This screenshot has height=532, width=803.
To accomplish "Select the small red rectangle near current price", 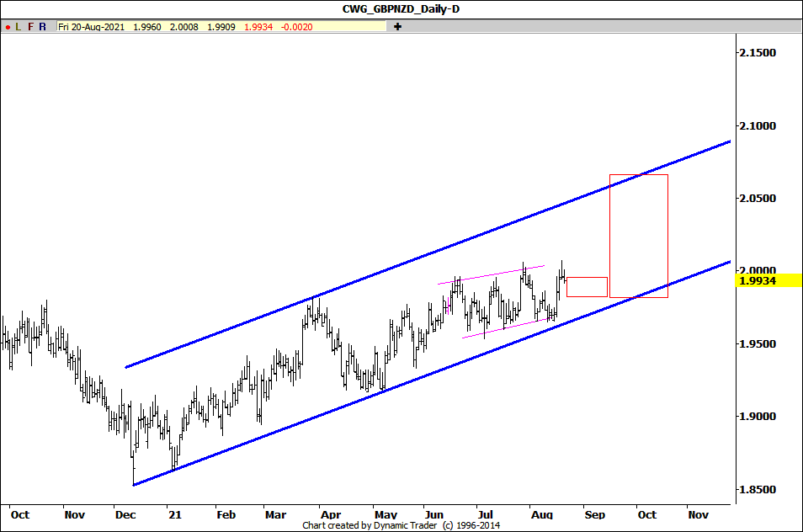I will point(587,287).
